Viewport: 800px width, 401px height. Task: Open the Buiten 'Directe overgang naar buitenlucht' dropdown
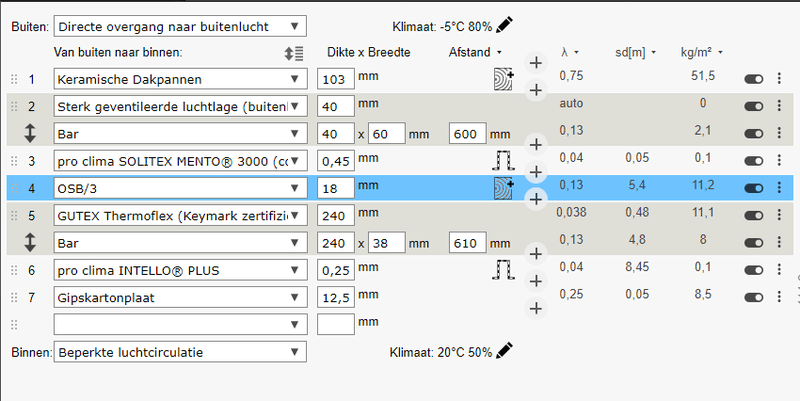180,25
